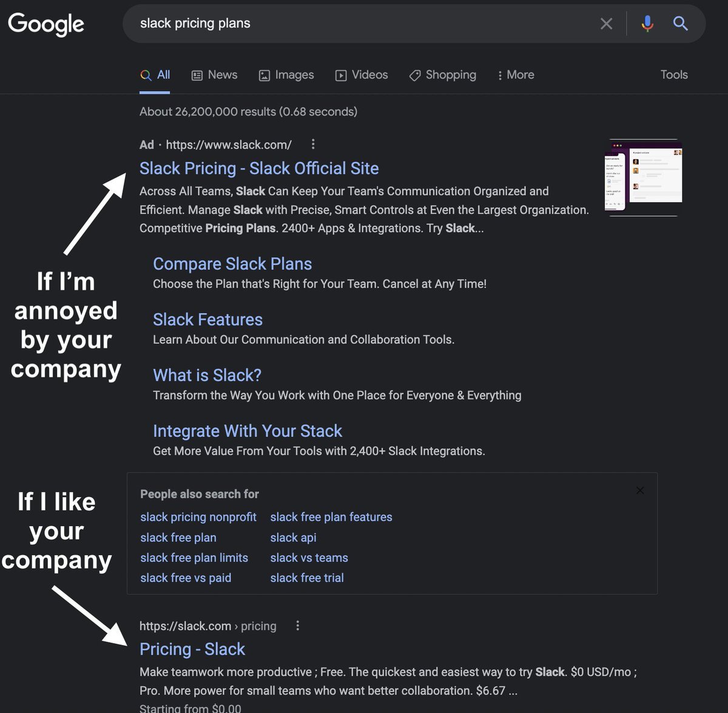Search for slack free plan limits
Image resolution: width=728 pixels, height=713 pixels.
tap(194, 558)
